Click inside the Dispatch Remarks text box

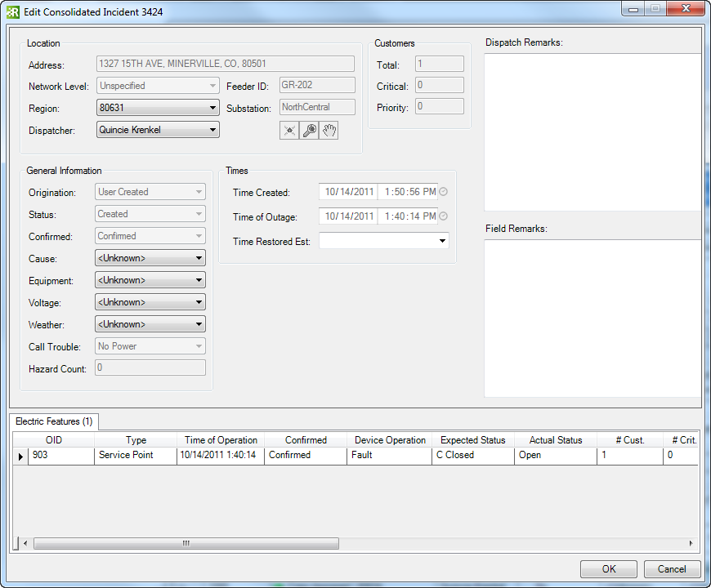click(592, 131)
